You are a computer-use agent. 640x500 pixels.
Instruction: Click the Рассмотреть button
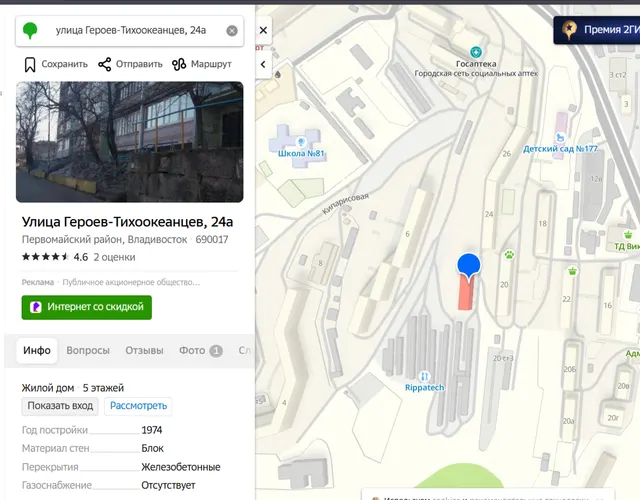[x=138, y=406]
